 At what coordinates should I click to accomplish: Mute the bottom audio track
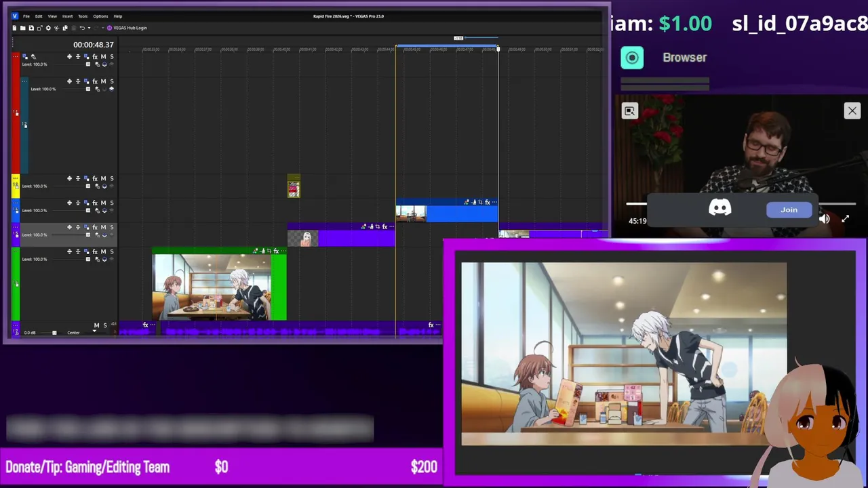point(96,325)
